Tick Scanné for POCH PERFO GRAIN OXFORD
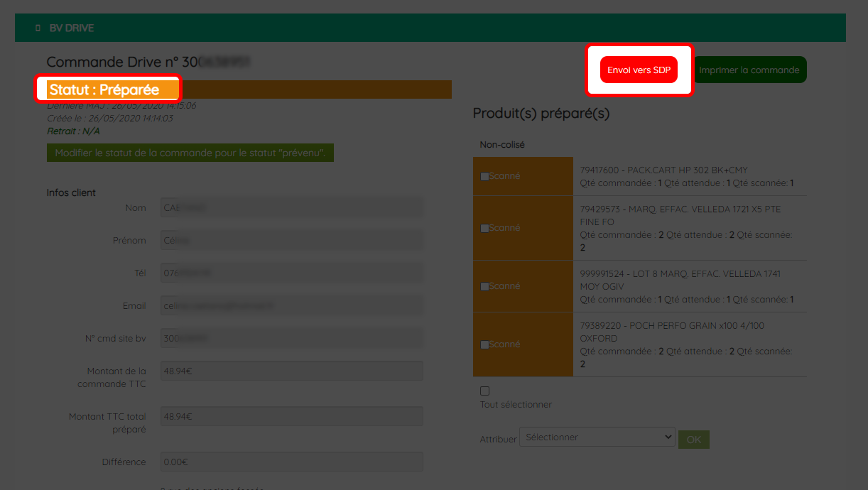This screenshot has width=868, height=490. tap(484, 344)
